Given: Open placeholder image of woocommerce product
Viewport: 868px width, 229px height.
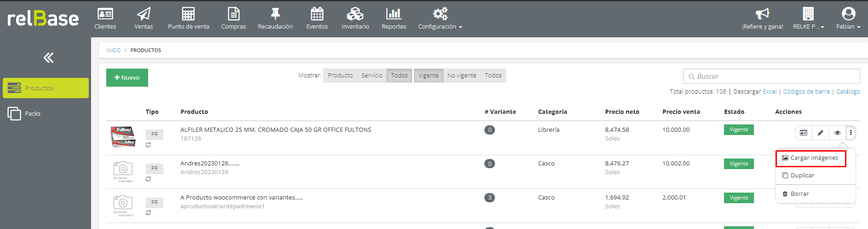Looking at the screenshot, I should (123, 206).
